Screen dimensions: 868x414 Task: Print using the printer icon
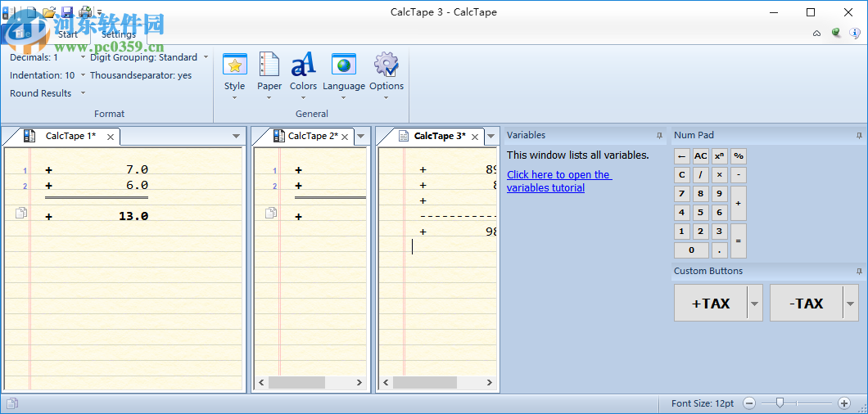[x=86, y=11]
